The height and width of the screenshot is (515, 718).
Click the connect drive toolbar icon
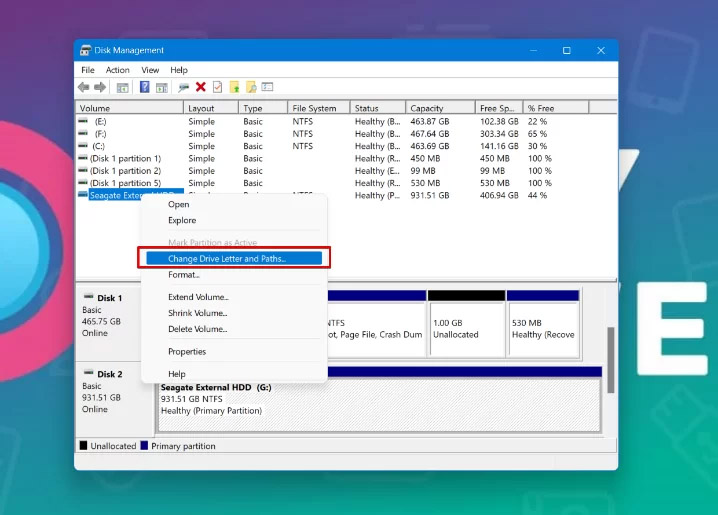coord(184,87)
